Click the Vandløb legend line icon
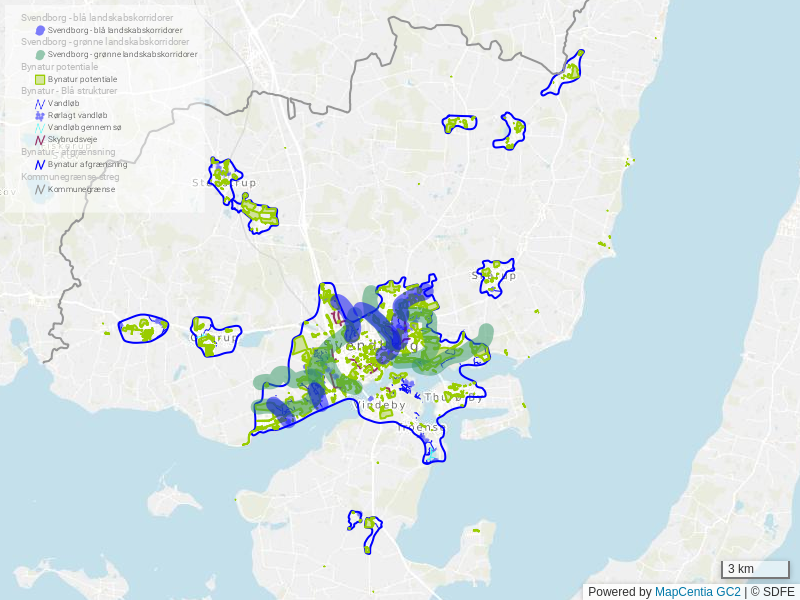Screen dimensions: 800x600 click(40, 103)
